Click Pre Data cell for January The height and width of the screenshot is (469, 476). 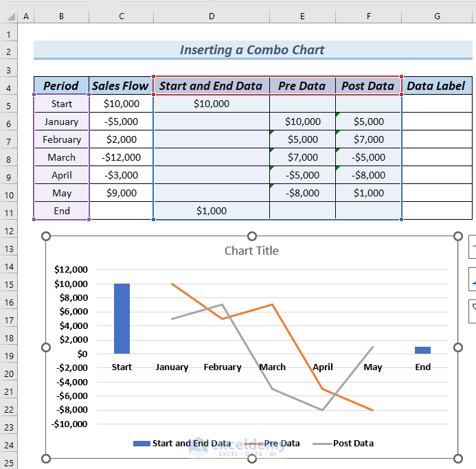click(302, 122)
